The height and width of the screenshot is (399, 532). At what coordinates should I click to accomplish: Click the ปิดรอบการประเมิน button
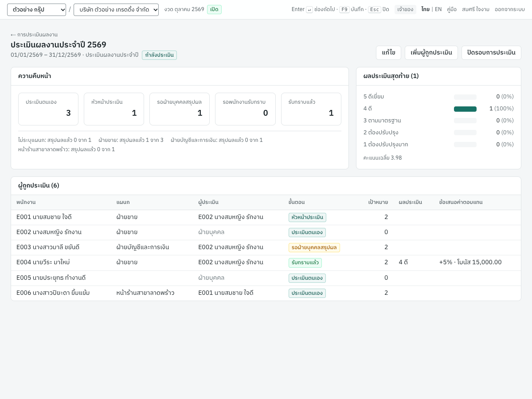coord(491,53)
